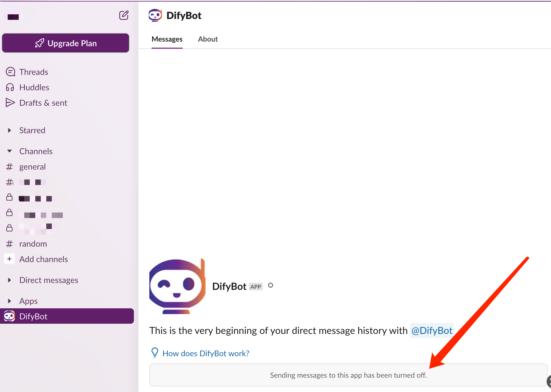Click the disabled message input box
Image resolution: width=551 pixels, height=392 pixels.
[348, 375]
